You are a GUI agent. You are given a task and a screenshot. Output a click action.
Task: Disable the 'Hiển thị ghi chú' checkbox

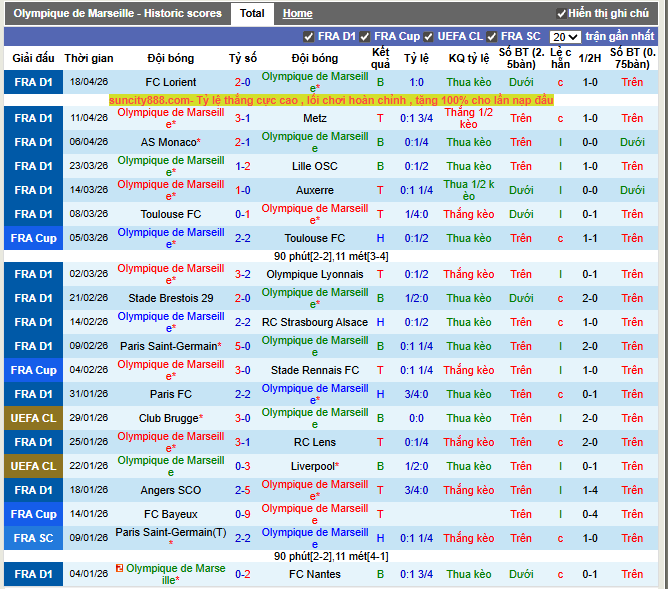(562, 14)
